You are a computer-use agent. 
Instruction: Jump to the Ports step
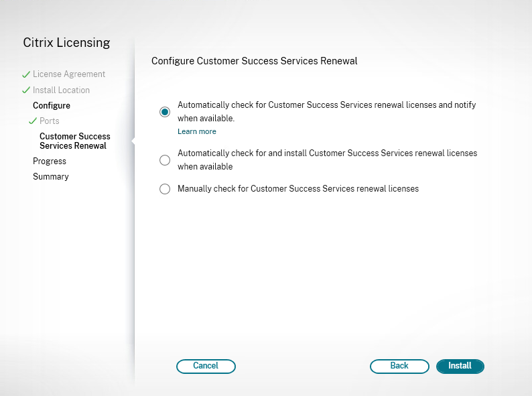(50, 121)
